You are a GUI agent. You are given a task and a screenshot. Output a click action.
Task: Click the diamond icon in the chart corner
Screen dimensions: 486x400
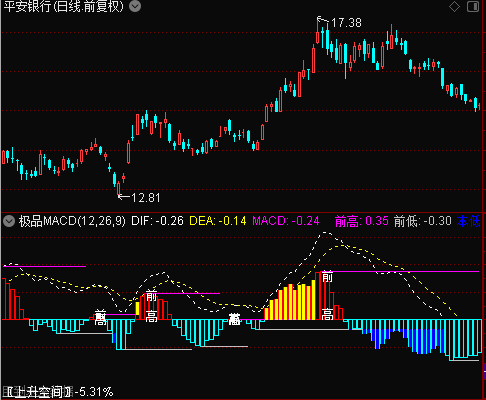click(454, 6)
